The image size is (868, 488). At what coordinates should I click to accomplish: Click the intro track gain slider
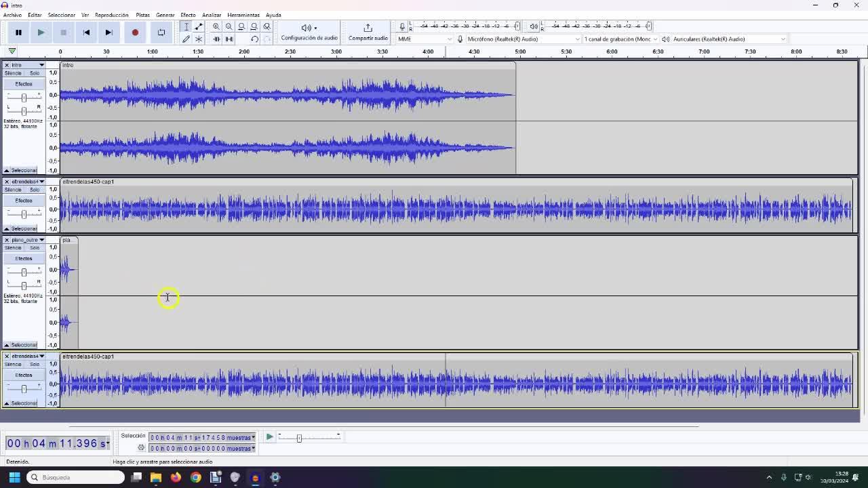coord(24,98)
